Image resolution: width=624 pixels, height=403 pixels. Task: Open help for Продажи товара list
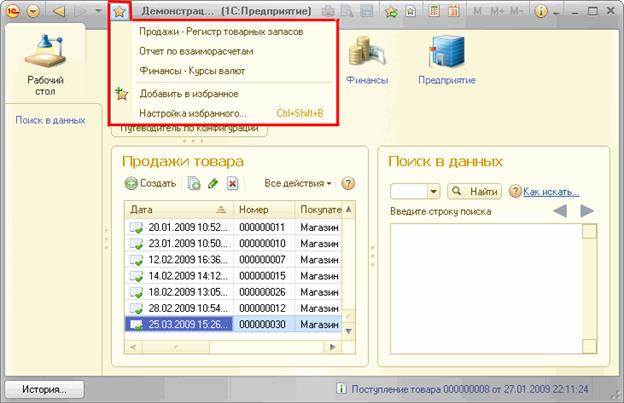tap(348, 183)
